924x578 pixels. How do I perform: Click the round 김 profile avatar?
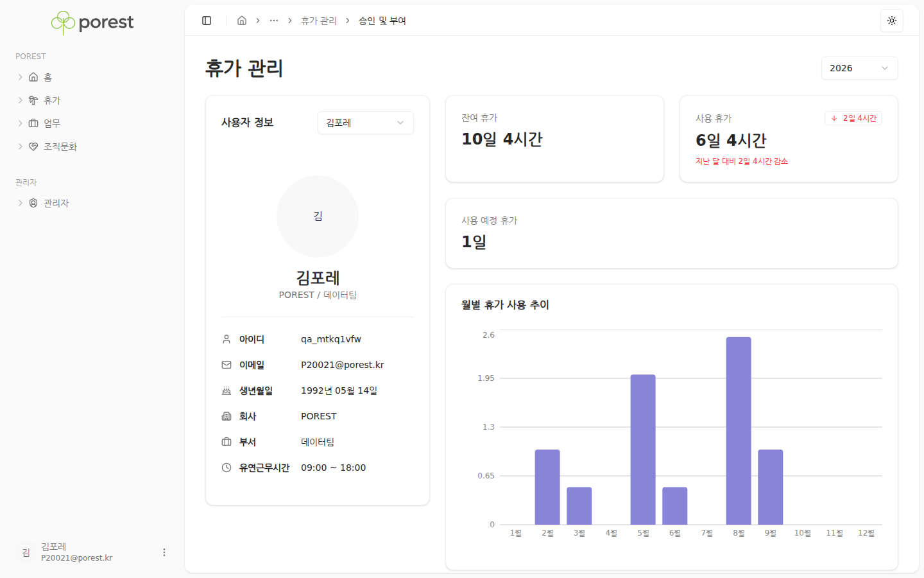[318, 216]
